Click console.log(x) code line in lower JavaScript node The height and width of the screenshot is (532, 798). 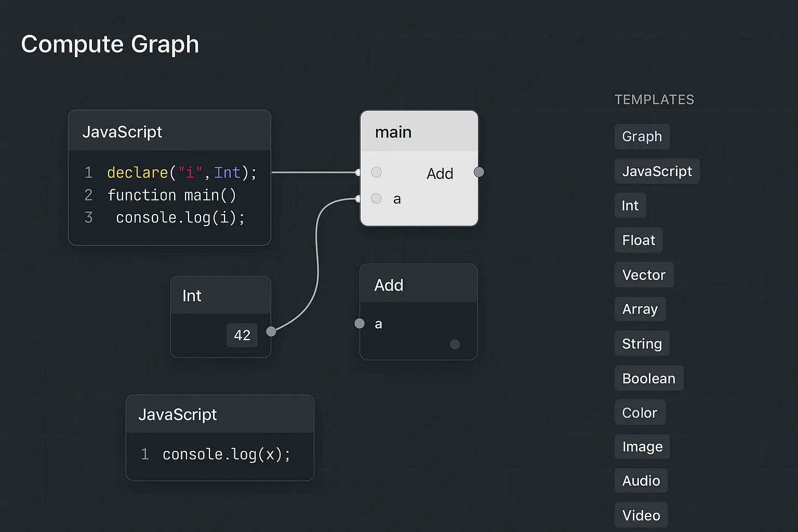click(x=226, y=455)
